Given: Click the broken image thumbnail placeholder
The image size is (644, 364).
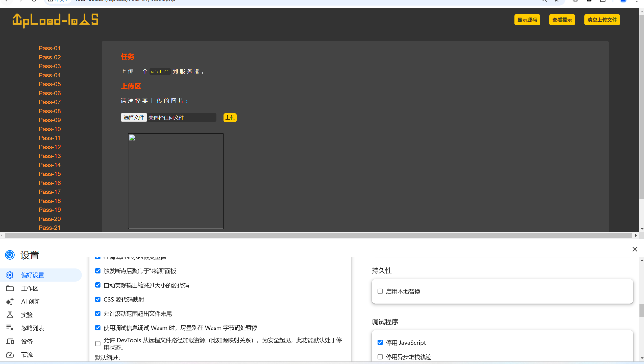Looking at the screenshot, I should tap(176, 181).
